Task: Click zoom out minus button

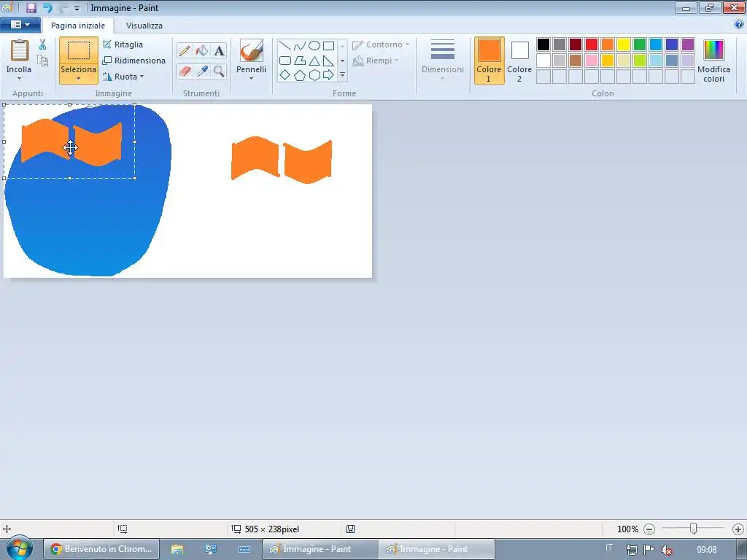Action: pos(649,529)
